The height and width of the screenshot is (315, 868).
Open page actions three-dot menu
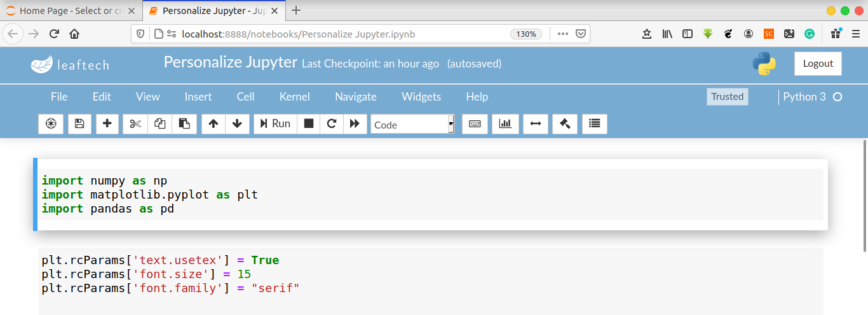pyautogui.click(x=563, y=34)
